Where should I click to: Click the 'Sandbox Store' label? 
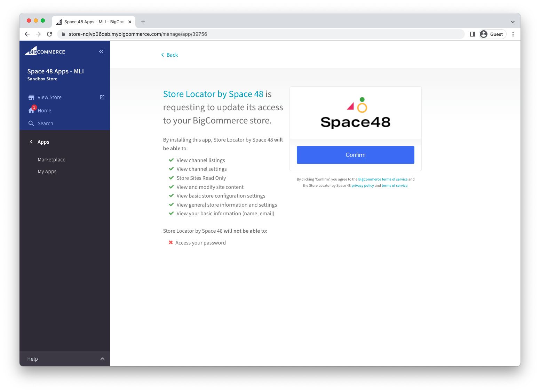pyautogui.click(x=42, y=79)
